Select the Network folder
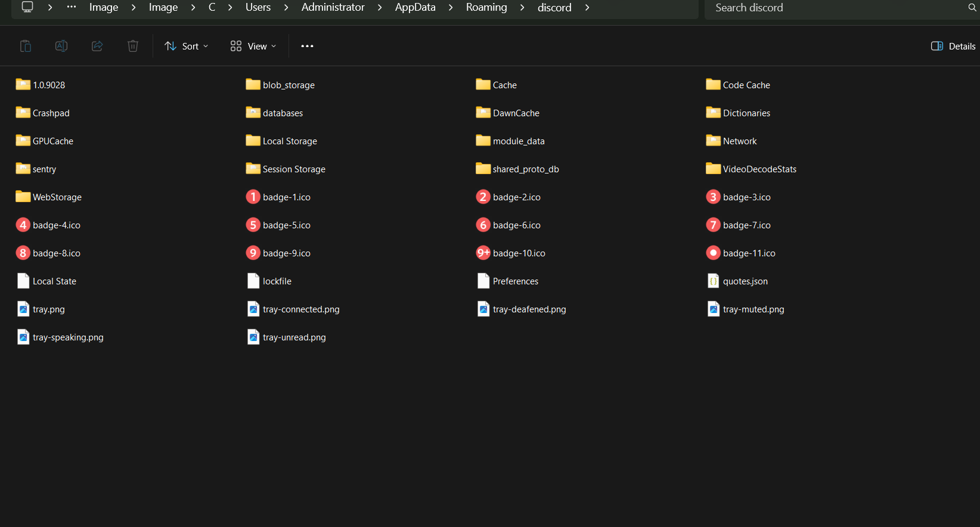The image size is (980, 527). [x=731, y=141]
